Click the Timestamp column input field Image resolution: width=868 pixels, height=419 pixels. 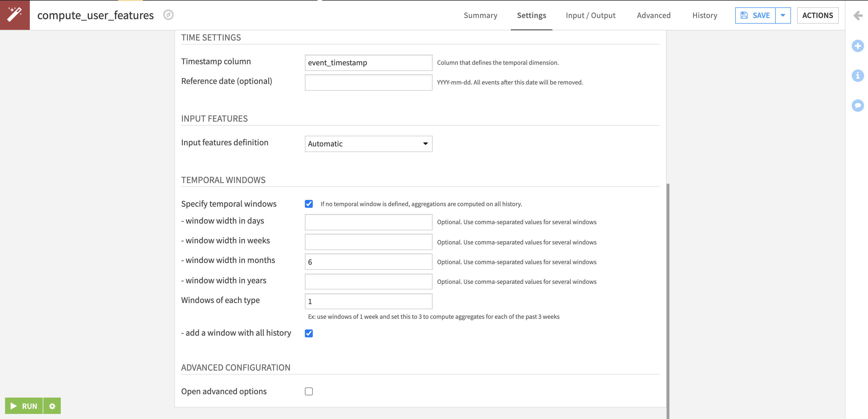point(368,63)
